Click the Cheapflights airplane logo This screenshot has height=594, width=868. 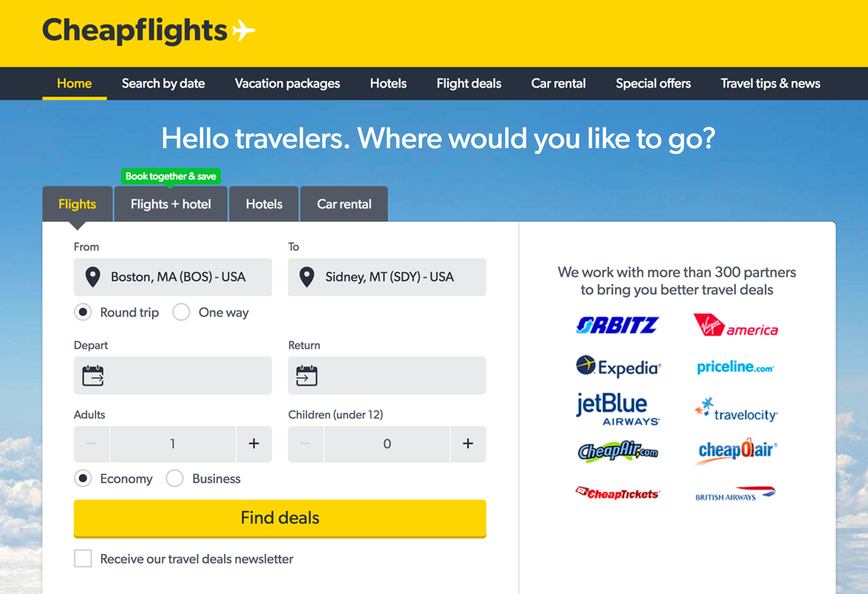[148, 30]
